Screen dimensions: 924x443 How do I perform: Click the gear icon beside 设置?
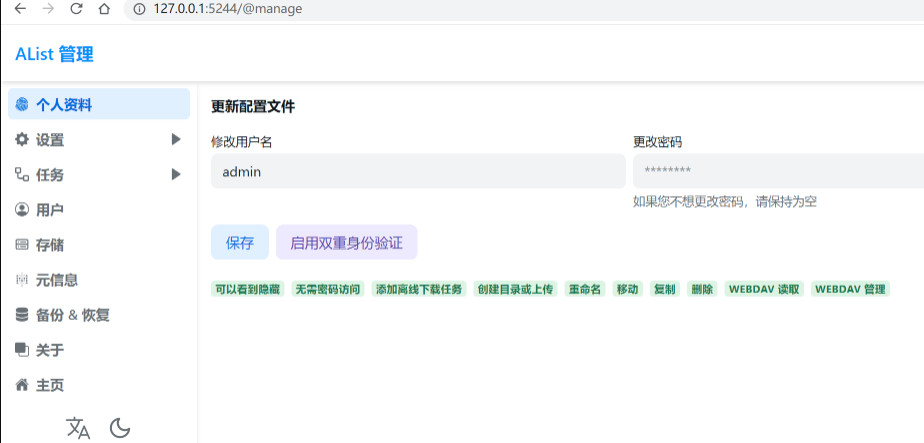click(x=22, y=140)
